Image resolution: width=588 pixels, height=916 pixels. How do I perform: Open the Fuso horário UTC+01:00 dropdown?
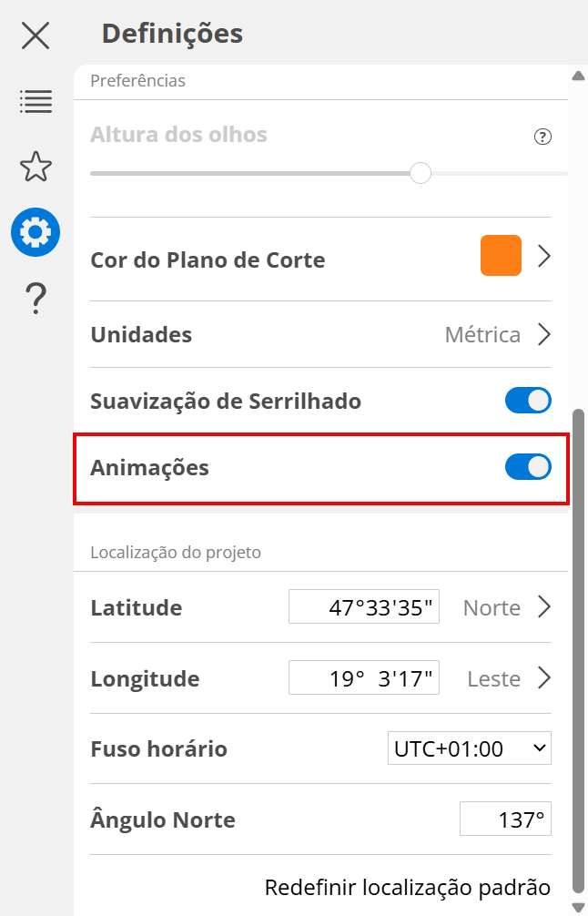pyautogui.click(x=469, y=748)
